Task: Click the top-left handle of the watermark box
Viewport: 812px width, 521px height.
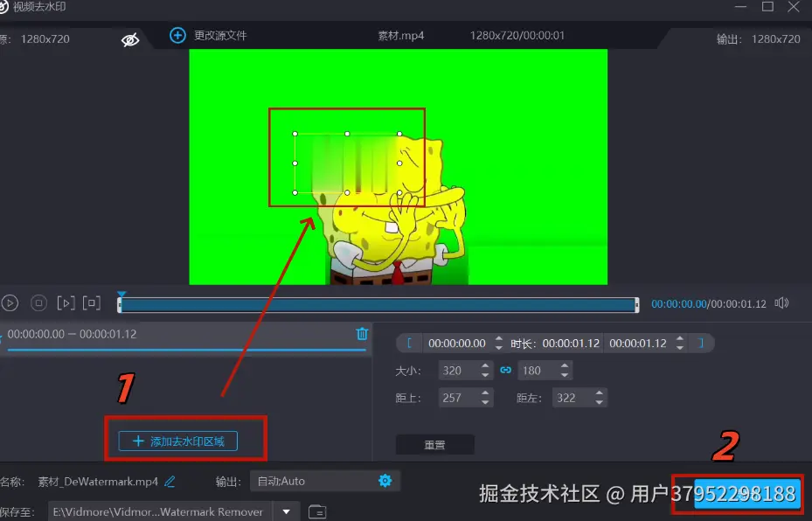Action: pos(295,134)
